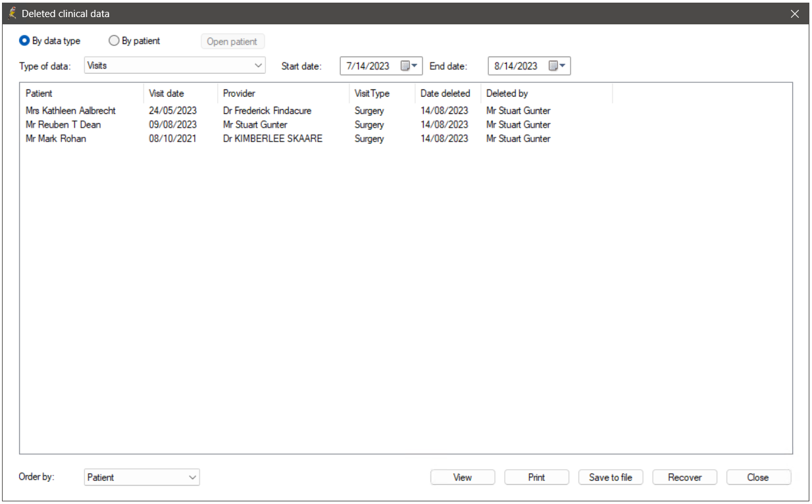Image resolution: width=812 pixels, height=504 pixels.
Task: Click the Recover button
Action: (x=684, y=478)
